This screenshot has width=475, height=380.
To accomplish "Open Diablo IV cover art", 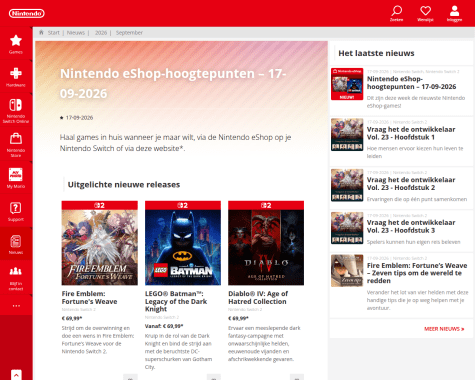I will (x=266, y=247).
